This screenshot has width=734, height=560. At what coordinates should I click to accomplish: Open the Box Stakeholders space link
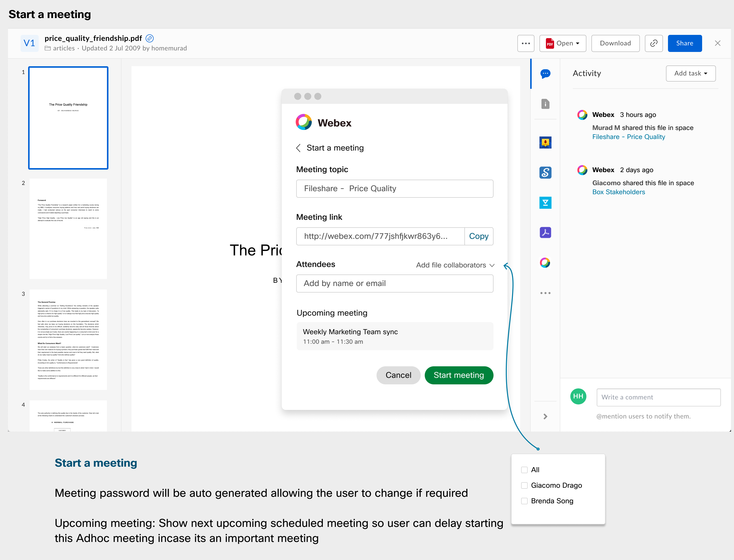[618, 192]
